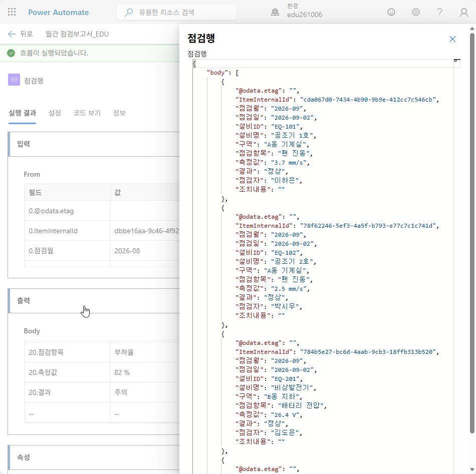The width and height of the screenshot is (476, 474).
Task: Select the 0.@odata.etag field cell
Action: click(x=68, y=211)
